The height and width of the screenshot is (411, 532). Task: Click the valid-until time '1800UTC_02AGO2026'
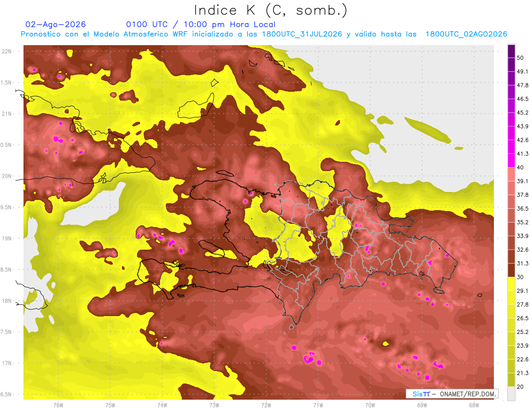click(x=466, y=34)
